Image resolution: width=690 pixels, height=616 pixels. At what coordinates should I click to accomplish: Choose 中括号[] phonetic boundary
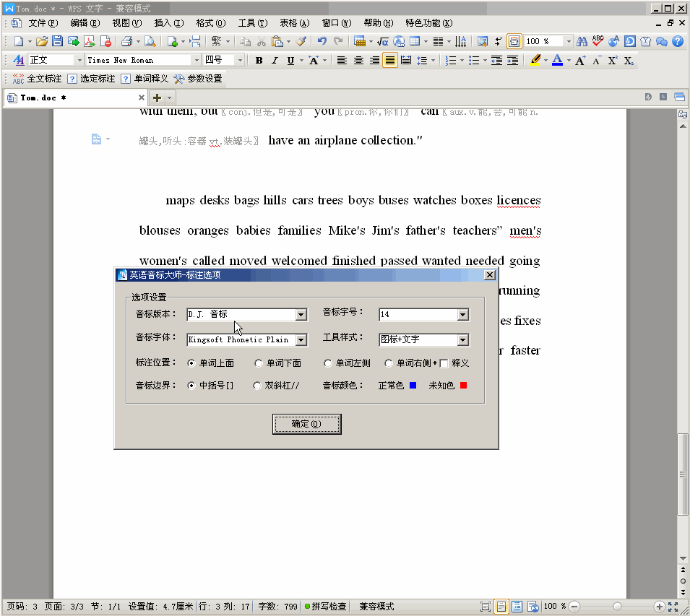[x=191, y=386]
